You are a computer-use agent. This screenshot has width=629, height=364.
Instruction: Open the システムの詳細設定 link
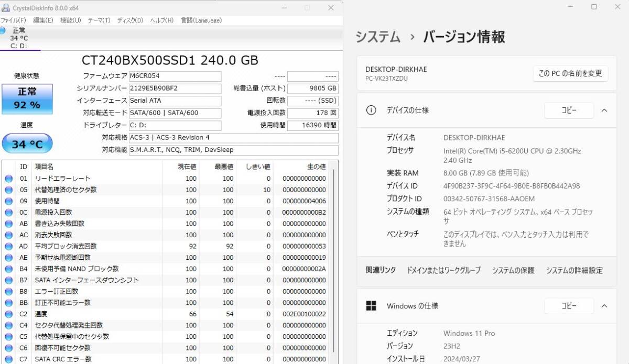574,271
